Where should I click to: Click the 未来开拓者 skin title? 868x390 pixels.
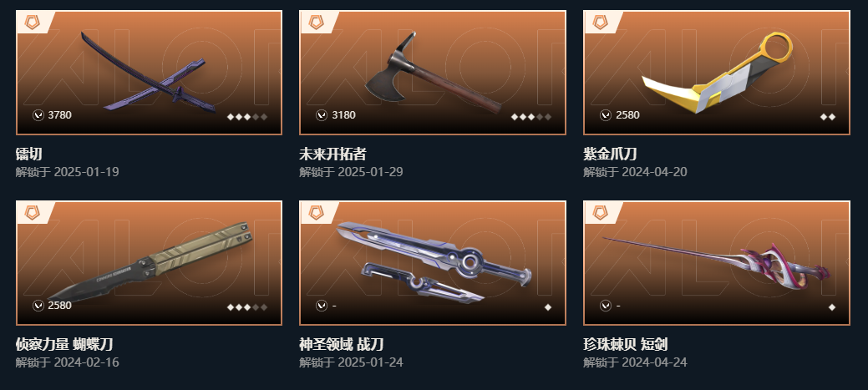coord(332,154)
